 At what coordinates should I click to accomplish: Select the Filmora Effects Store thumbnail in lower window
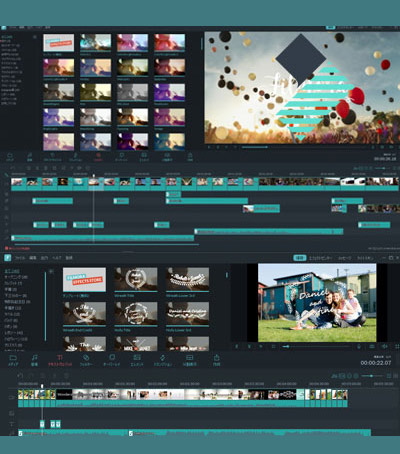[x=84, y=280]
